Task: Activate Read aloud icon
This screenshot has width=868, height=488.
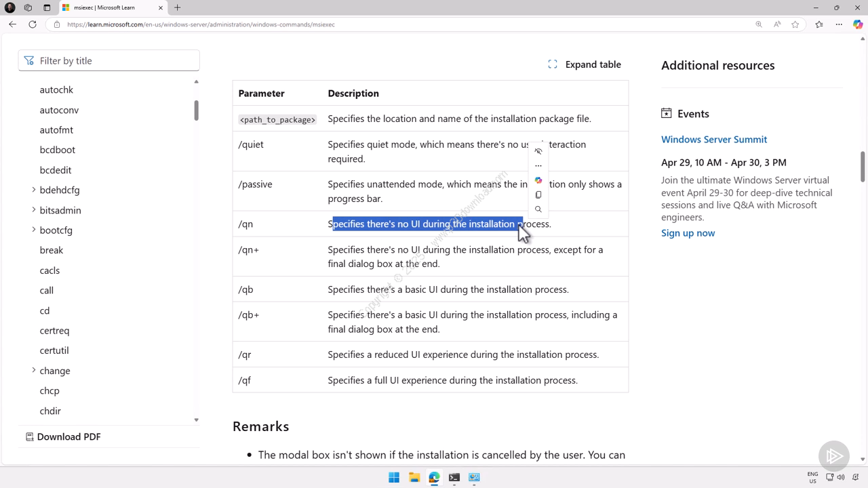Action: click(777, 24)
